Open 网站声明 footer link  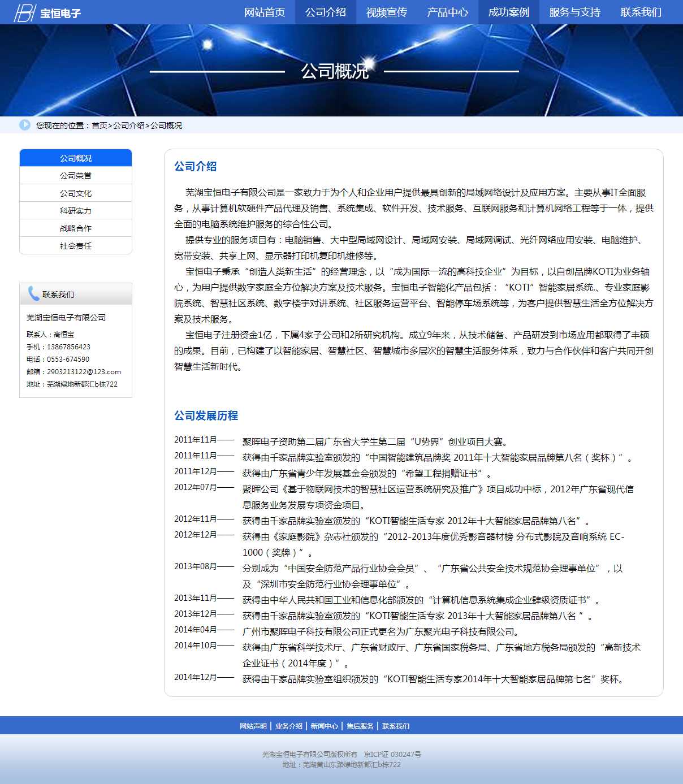253,726
